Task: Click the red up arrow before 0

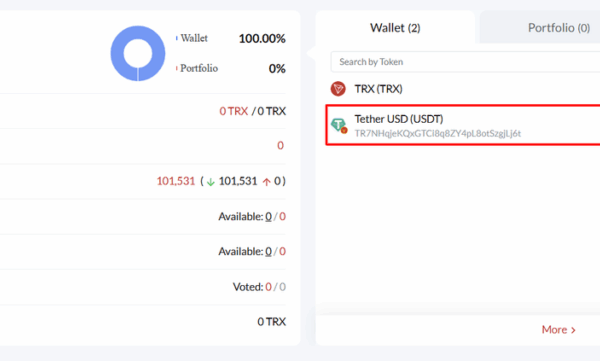Action: tap(266, 182)
